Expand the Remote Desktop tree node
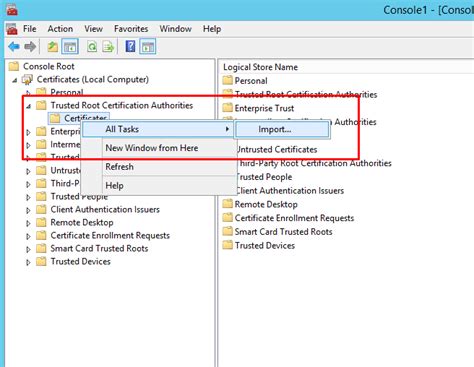Viewport: 474px width, 367px height. (x=28, y=223)
